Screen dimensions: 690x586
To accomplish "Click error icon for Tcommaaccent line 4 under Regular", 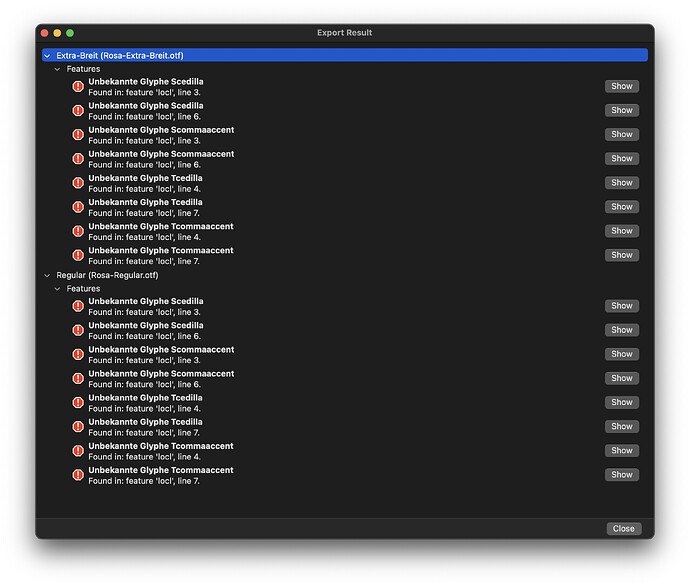I will tap(78, 450).
